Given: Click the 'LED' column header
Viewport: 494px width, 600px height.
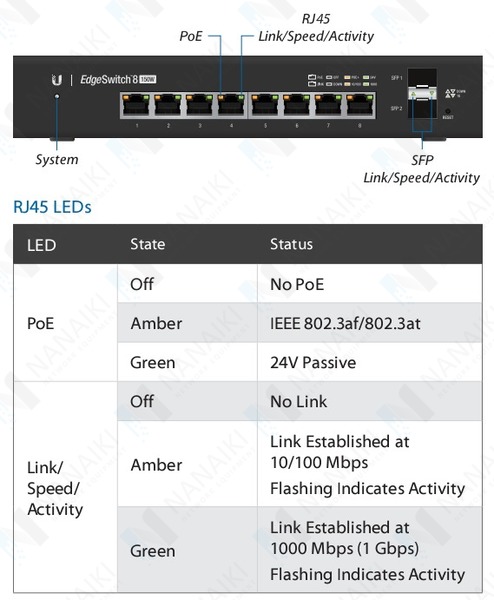Looking at the screenshot, I should (x=42, y=245).
